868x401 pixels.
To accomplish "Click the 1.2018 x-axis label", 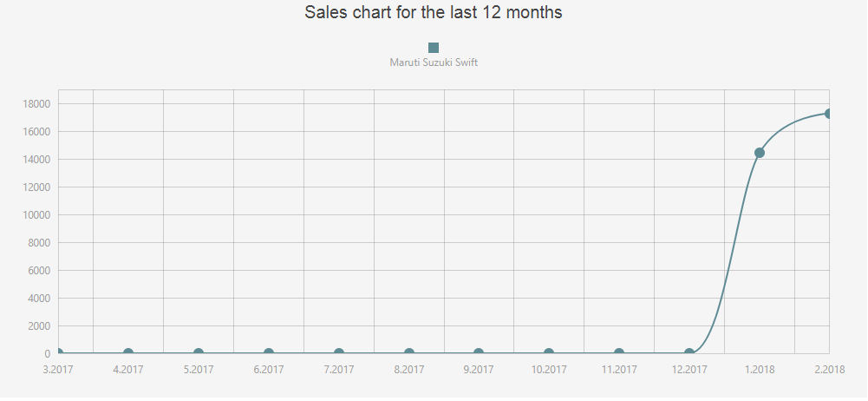I will coord(760,370).
